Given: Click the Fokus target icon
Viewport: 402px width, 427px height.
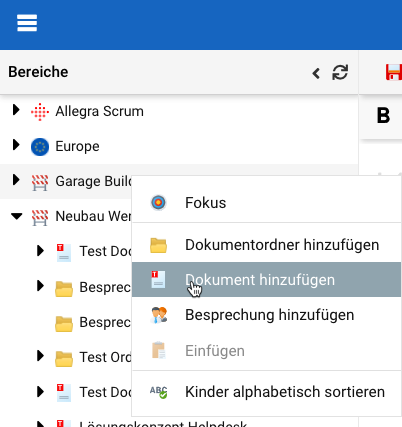Looking at the screenshot, I should click(x=158, y=203).
